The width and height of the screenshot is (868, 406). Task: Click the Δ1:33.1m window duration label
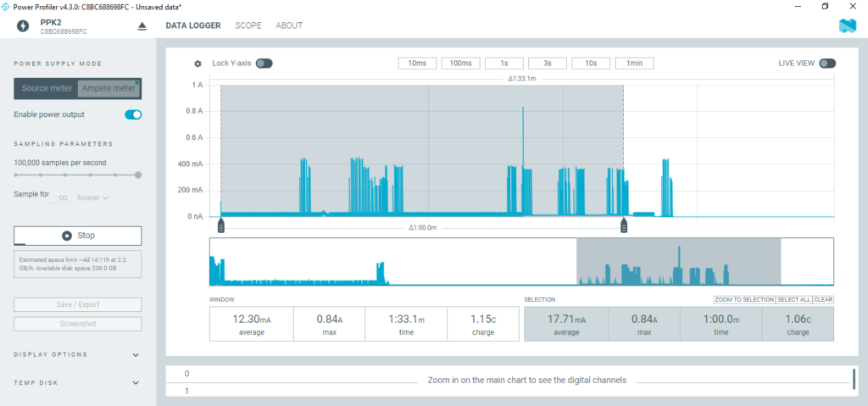coord(522,79)
